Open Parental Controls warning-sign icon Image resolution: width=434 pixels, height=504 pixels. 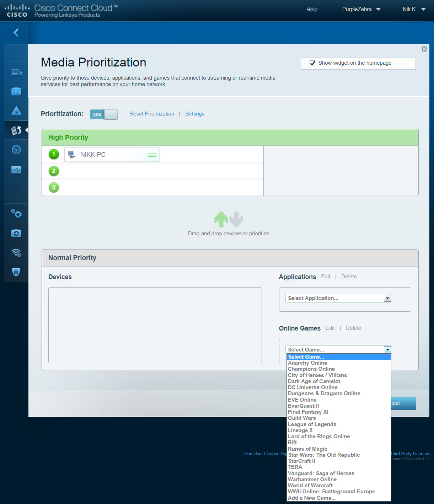point(16,111)
